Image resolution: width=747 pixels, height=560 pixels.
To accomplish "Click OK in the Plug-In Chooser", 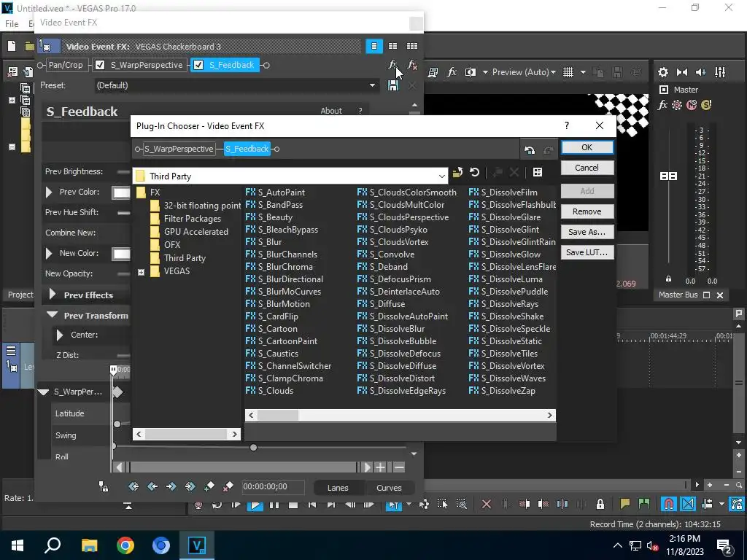I will coord(587,147).
